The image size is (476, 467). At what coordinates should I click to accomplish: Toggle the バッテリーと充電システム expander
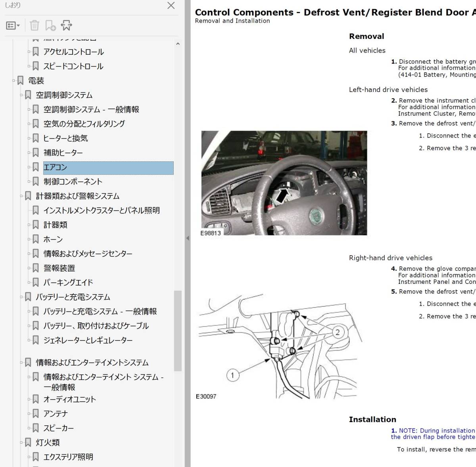21,297
